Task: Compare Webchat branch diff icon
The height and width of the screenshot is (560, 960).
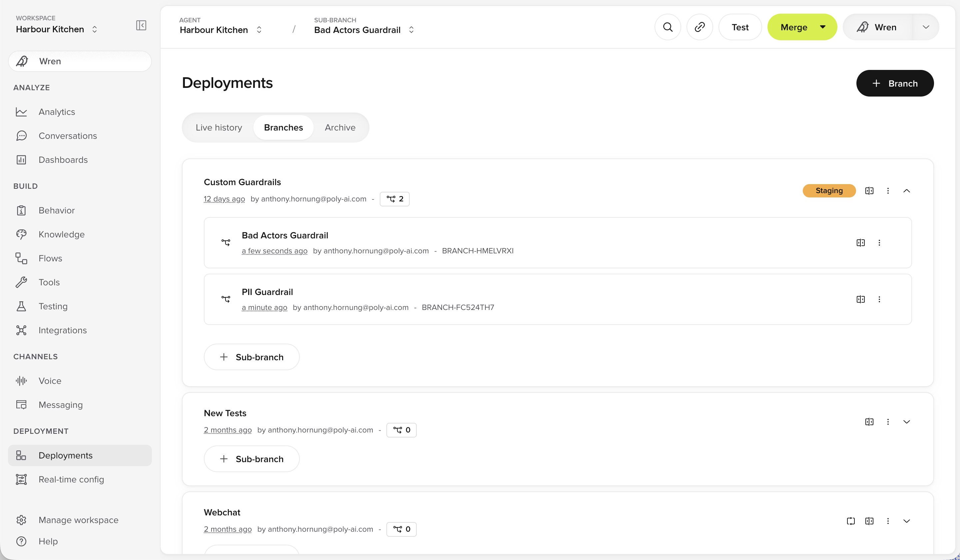Action: 869,521
